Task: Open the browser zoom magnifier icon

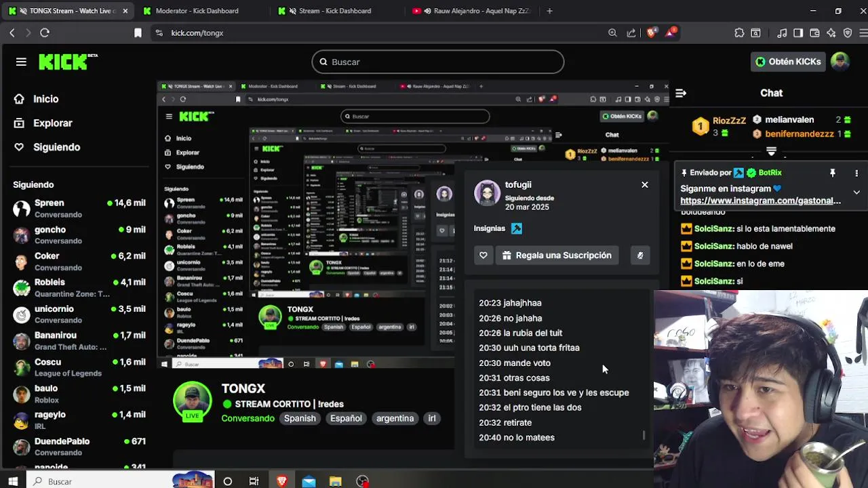Action: pos(612,33)
